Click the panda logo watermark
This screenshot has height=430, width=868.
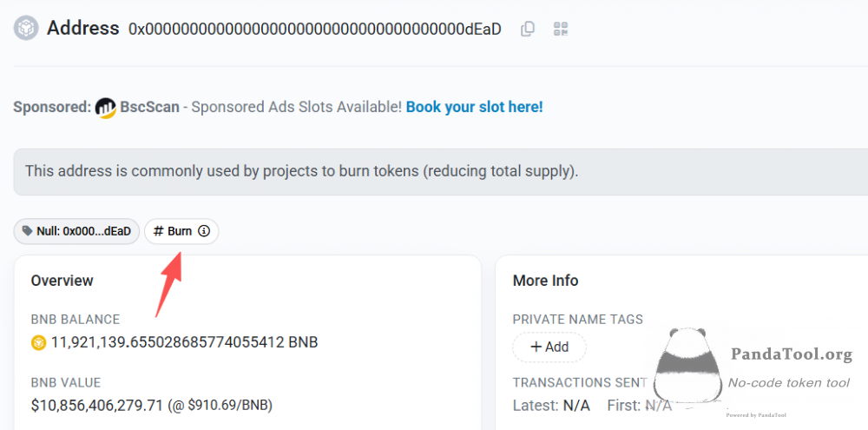688,365
